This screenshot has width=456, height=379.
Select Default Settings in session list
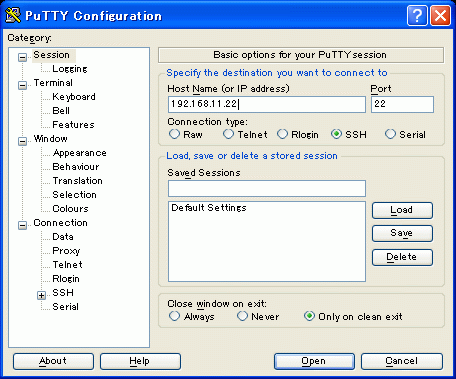pyautogui.click(x=209, y=208)
